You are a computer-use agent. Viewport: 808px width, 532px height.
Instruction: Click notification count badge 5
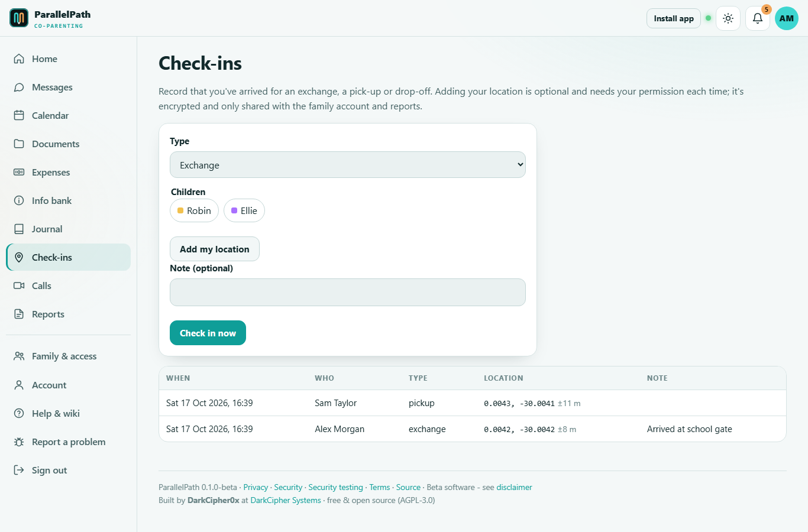[766, 9]
